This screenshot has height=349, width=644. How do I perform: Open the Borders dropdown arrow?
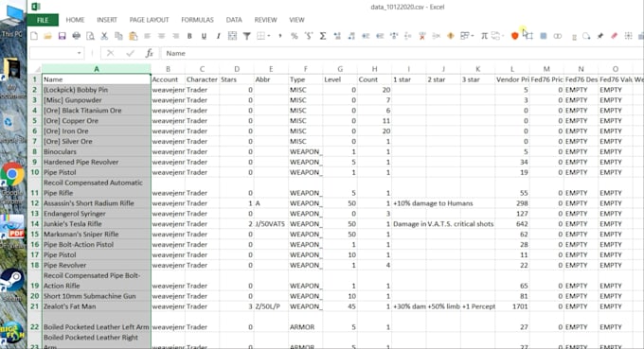point(269,36)
